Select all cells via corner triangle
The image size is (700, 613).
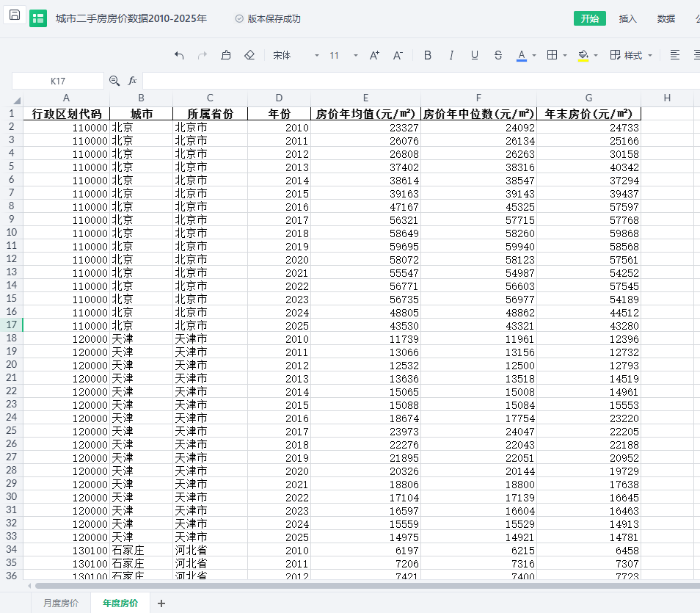point(16,100)
